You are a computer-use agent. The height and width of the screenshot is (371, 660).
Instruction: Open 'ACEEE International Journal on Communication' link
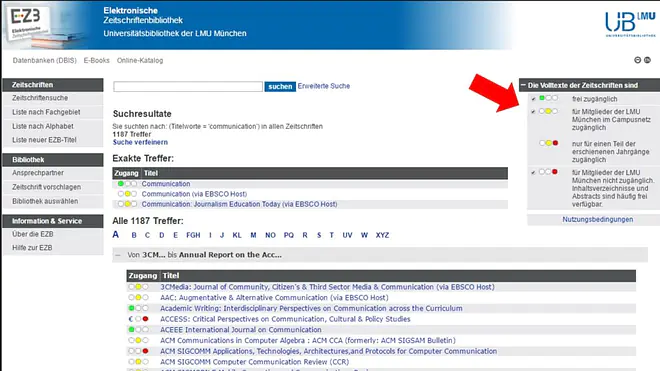click(x=241, y=330)
